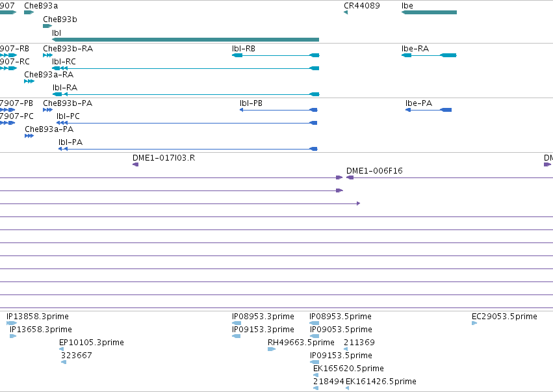Select the IP13658.3prime EST label
This screenshot has height=392, width=553.
41,330
